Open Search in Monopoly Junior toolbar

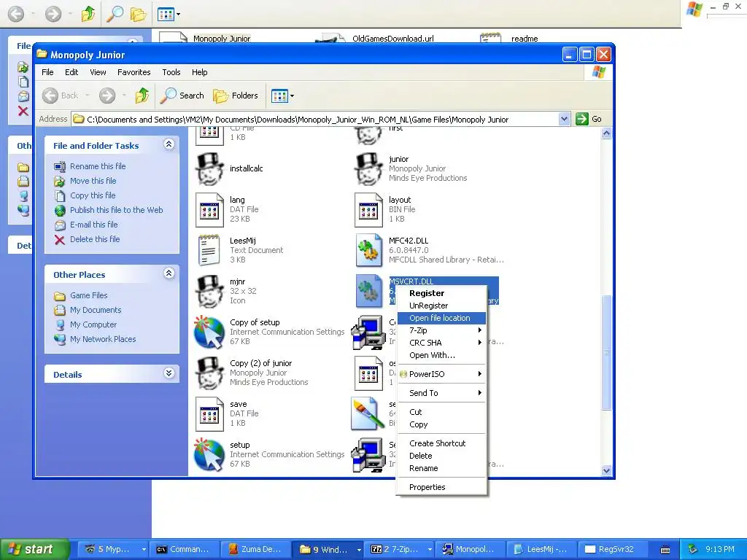[x=182, y=96]
